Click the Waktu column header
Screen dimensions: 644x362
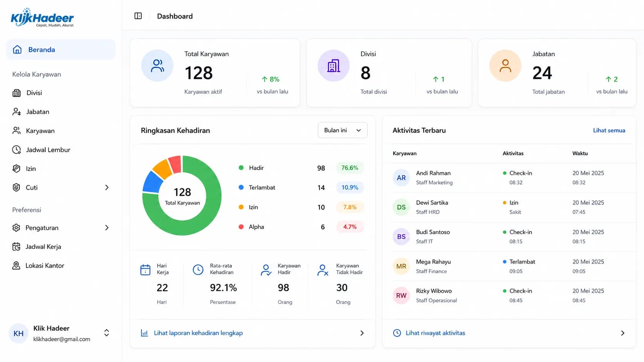point(580,153)
